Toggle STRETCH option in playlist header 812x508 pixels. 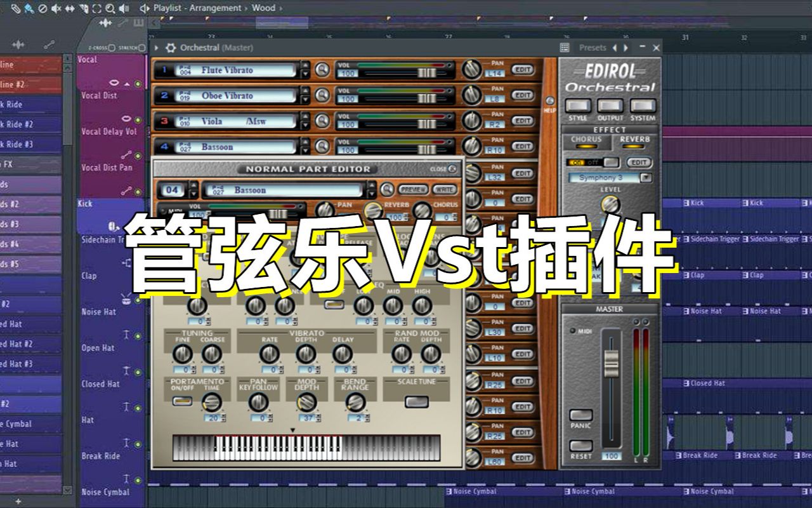pos(142,48)
